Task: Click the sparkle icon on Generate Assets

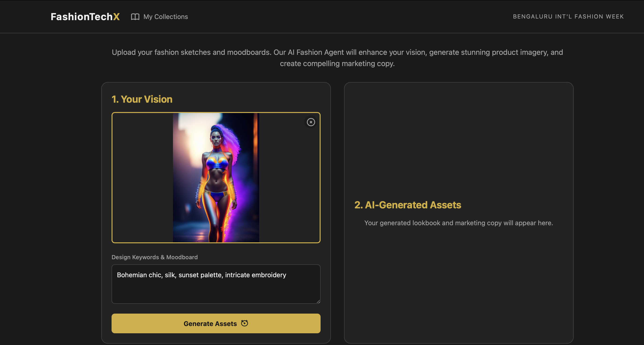Action: 244,323
